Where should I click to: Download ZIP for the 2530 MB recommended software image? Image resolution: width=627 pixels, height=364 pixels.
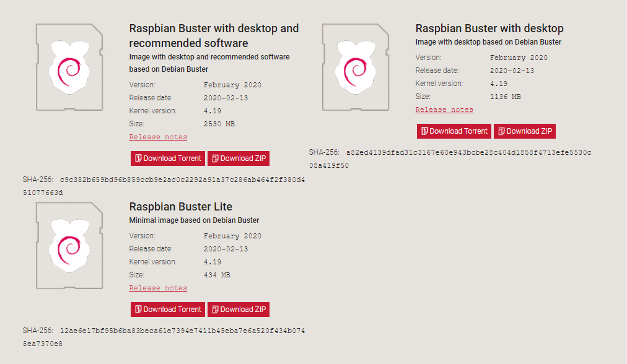coord(239,158)
